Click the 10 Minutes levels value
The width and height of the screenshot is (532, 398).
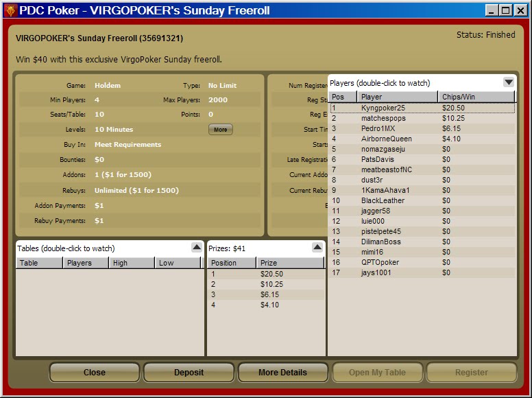tap(114, 130)
